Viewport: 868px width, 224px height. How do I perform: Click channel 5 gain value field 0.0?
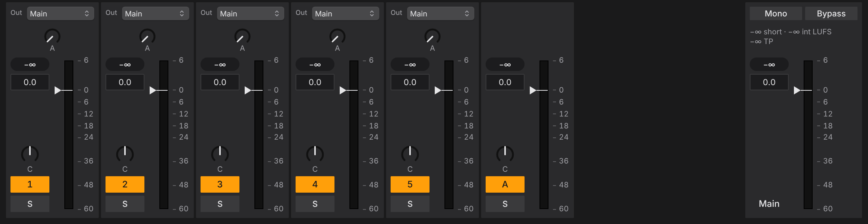click(410, 82)
